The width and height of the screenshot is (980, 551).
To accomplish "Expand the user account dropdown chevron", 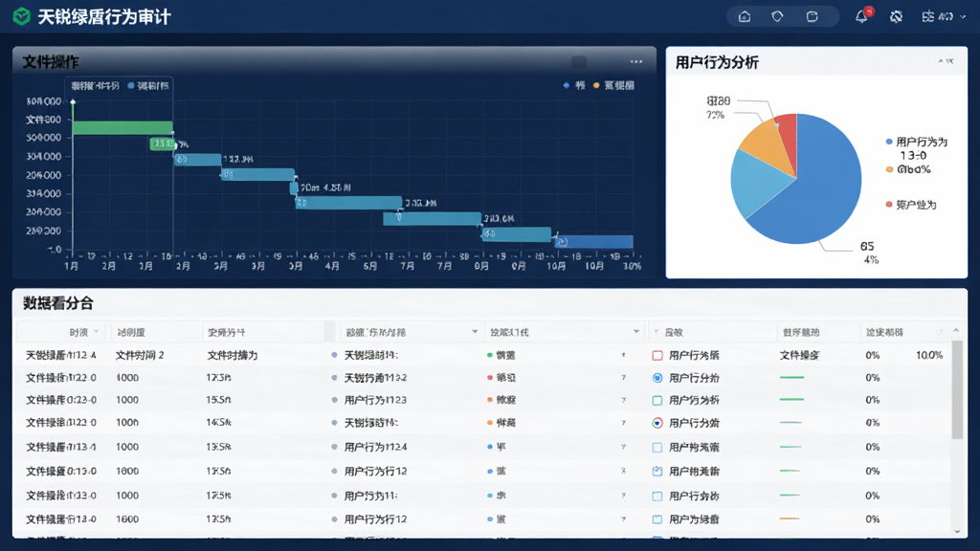I will pos(963,17).
